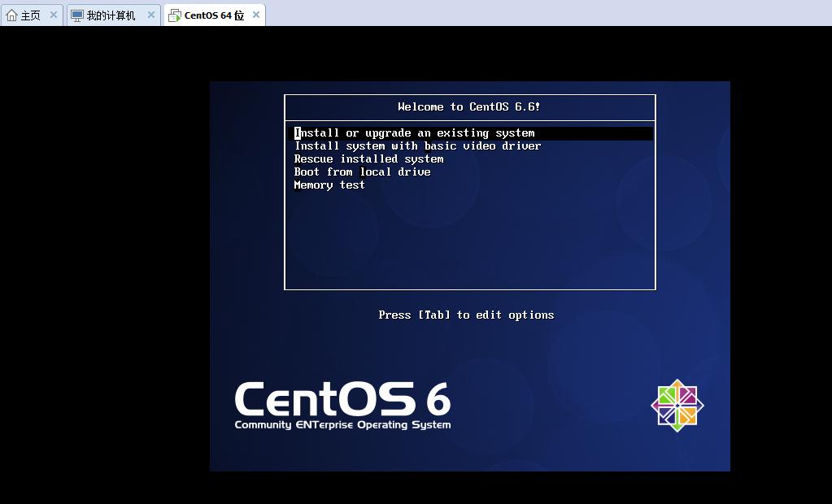This screenshot has height=504, width=832.
Task: Close the CentOS 64 位 tab
Action: coord(255,14)
